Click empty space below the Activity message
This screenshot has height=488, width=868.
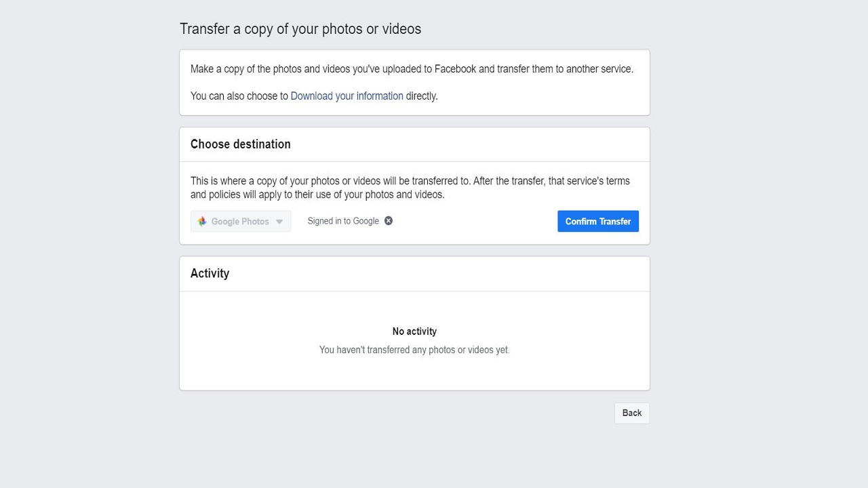tap(414, 373)
